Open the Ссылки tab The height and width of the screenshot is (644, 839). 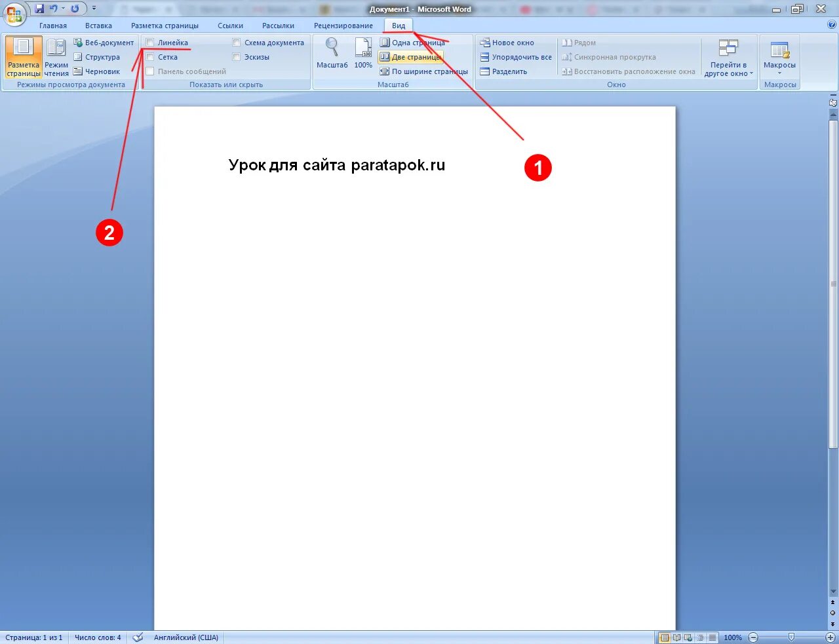pyautogui.click(x=231, y=26)
